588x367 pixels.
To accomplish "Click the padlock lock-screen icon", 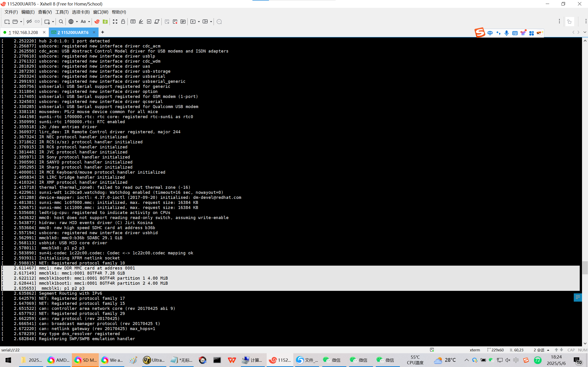I will pyautogui.click(x=123, y=22).
